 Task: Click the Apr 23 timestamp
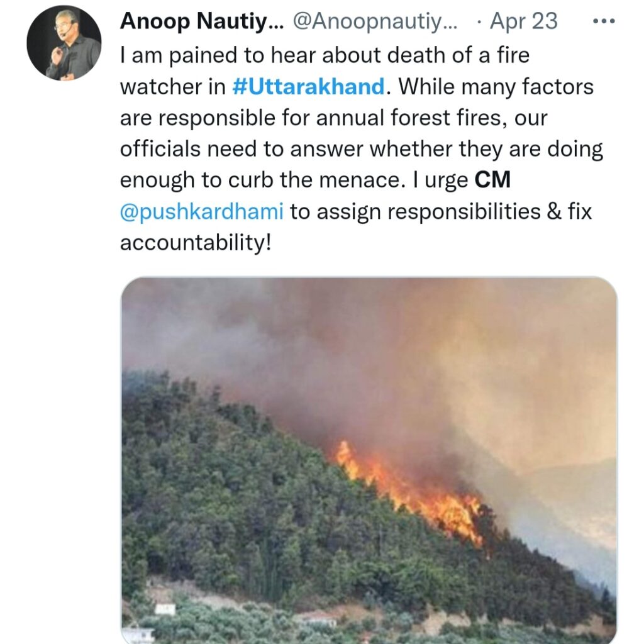[524, 21]
